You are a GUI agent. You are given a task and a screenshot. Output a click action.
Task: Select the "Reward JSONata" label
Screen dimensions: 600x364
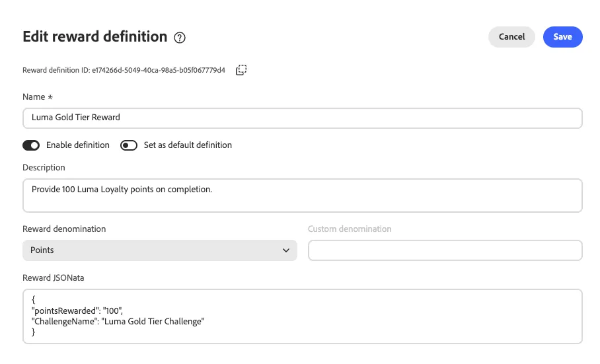tap(53, 277)
